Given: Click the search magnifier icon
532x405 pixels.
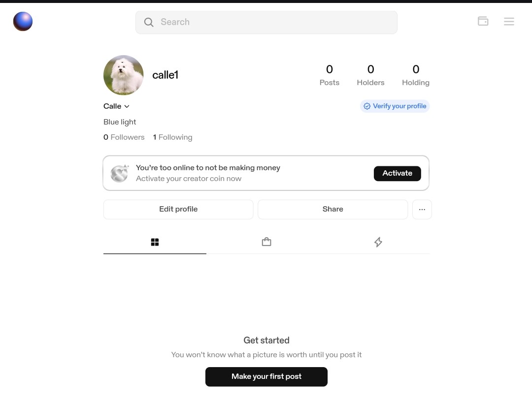Looking at the screenshot, I should pyautogui.click(x=149, y=22).
